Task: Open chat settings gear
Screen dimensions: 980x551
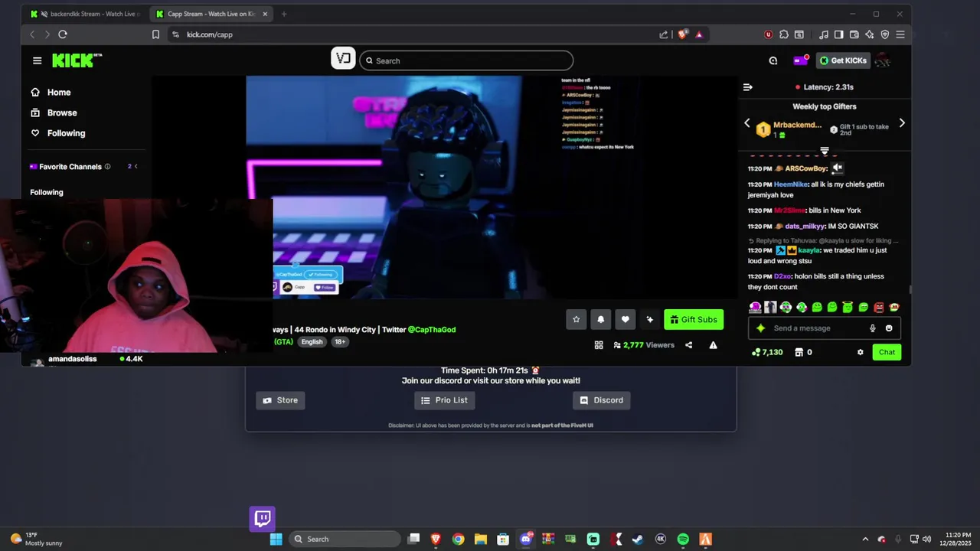Action: point(860,352)
